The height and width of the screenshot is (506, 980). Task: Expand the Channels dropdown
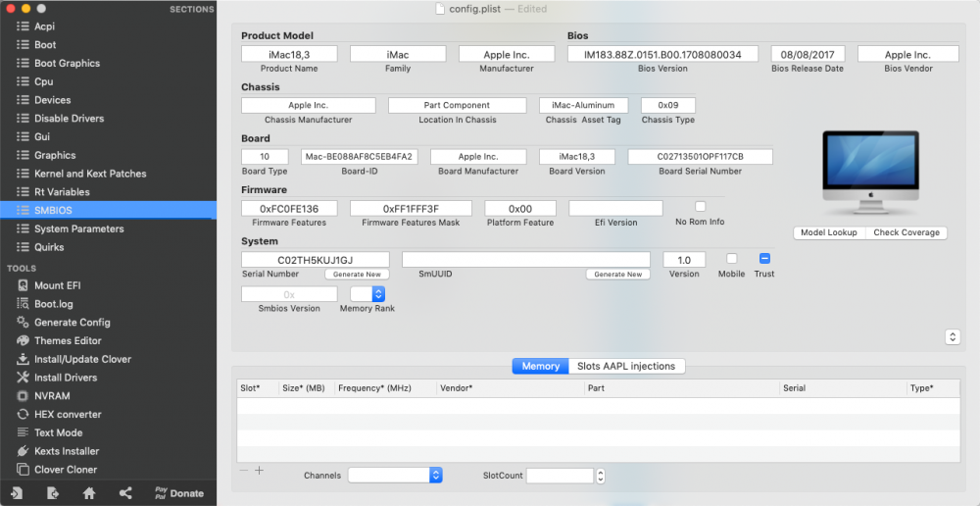[395, 476]
